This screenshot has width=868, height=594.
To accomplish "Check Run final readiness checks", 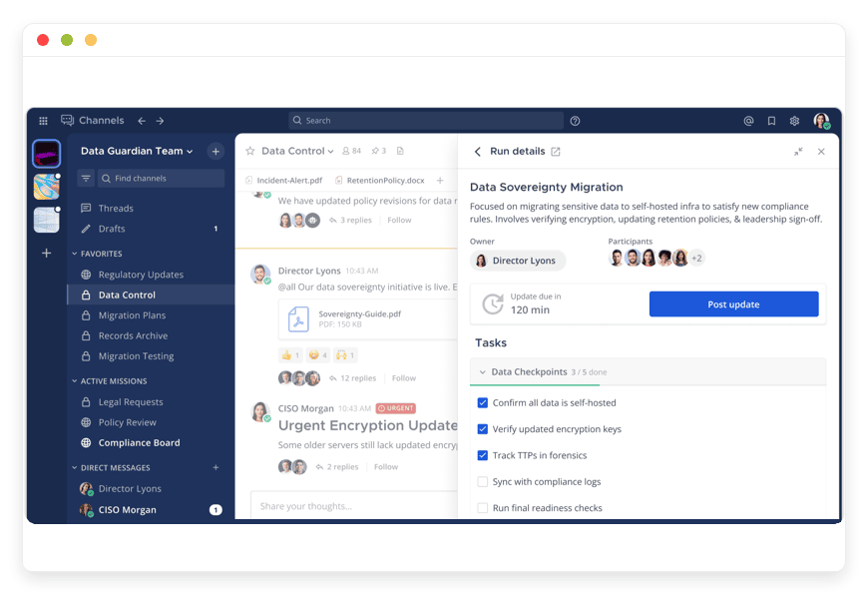I will click(x=483, y=508).
